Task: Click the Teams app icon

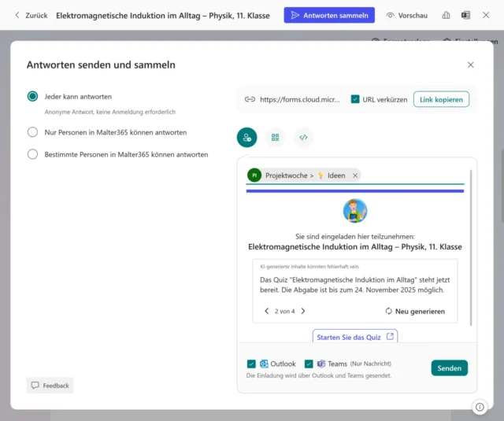Action: tap(321, 364)
